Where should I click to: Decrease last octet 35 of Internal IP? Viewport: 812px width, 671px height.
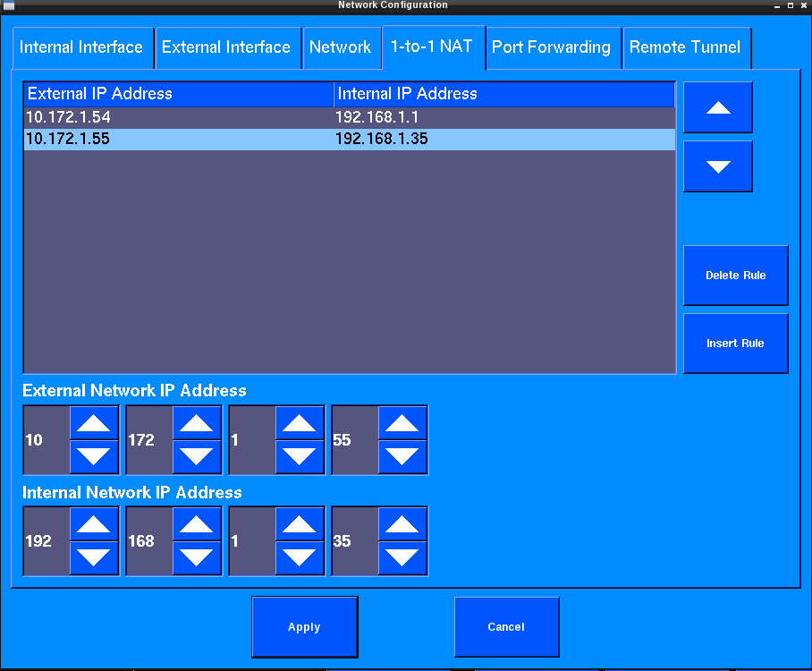point(402,557)
